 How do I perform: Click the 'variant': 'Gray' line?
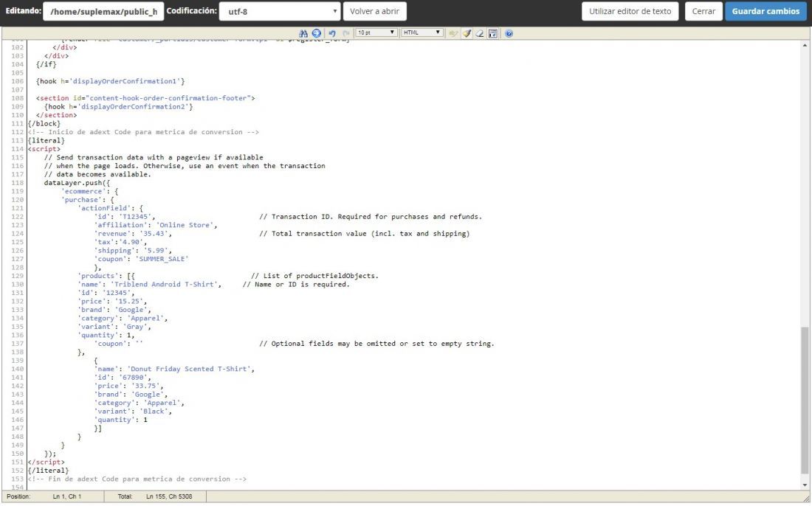point(114,327)
